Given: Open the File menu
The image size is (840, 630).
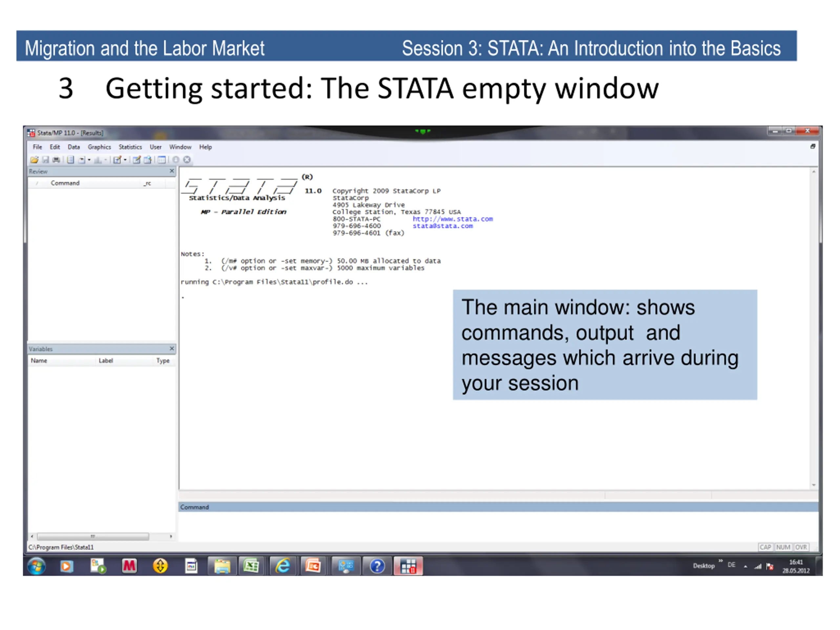Looking at the screenshot, I should [x=37, y=147].
